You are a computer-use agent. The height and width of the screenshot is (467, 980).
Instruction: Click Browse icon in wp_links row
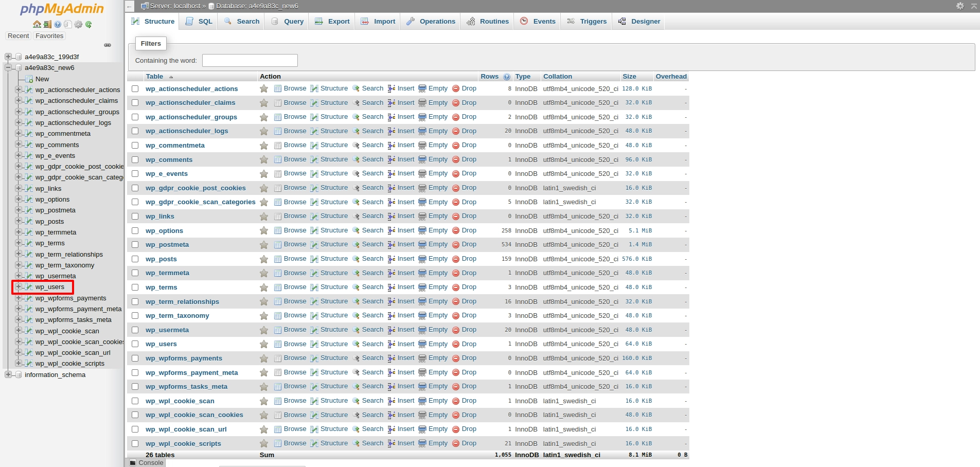278,216
